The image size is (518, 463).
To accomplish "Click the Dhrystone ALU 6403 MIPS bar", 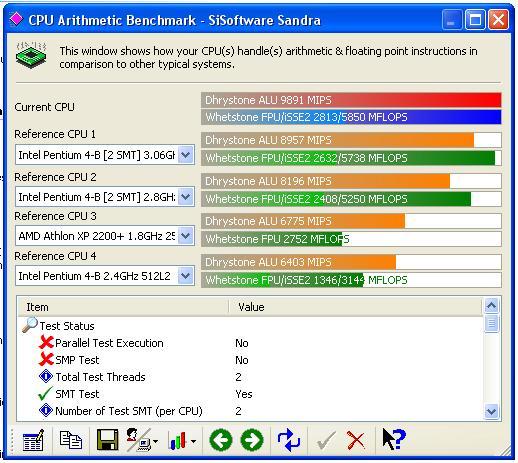I will (x=351, y=262).
